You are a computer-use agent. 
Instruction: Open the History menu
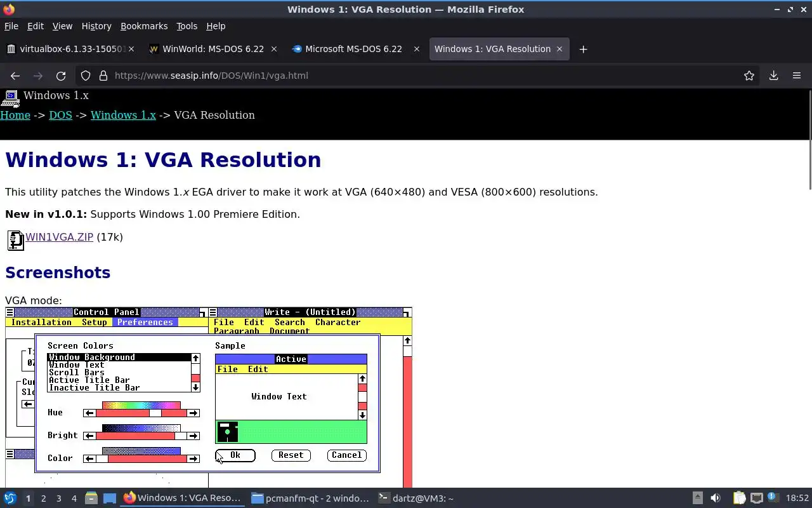coord(96,26)
